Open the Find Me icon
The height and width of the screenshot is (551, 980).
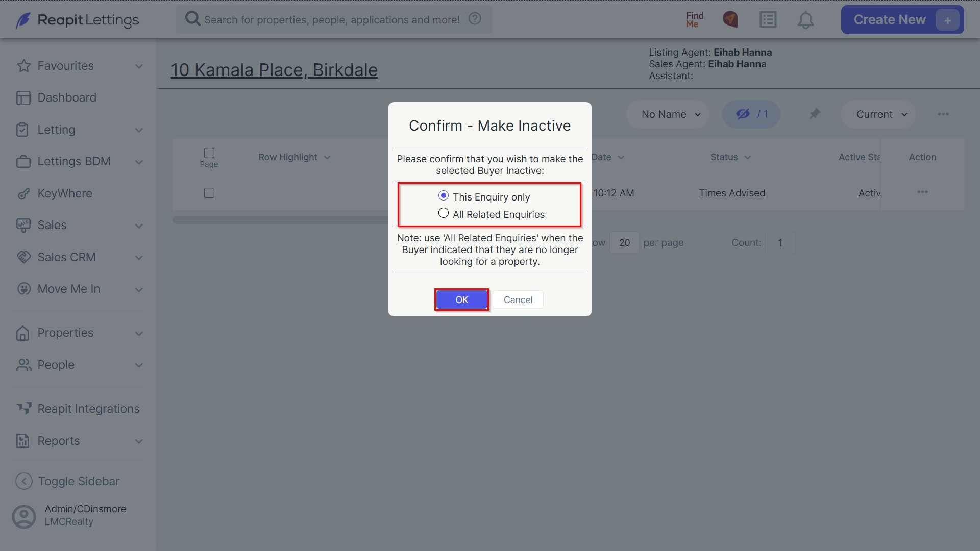coord(694,20)
